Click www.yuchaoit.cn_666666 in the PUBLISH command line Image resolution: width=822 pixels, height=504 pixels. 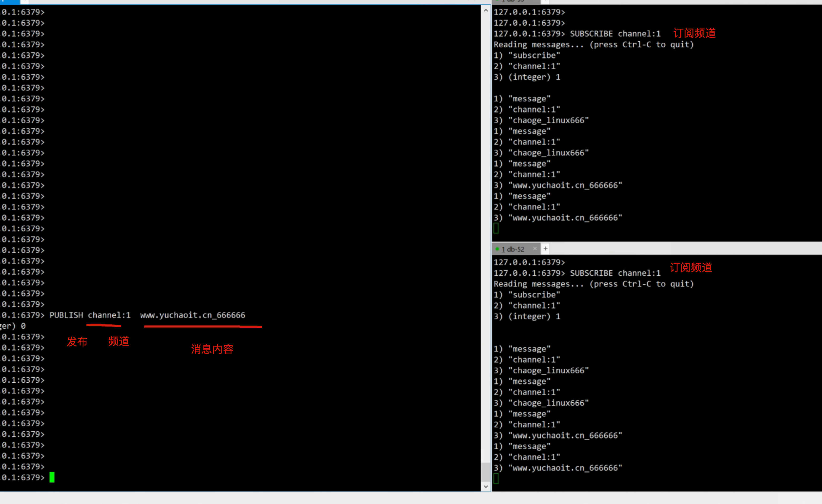[x=192, y=315]
